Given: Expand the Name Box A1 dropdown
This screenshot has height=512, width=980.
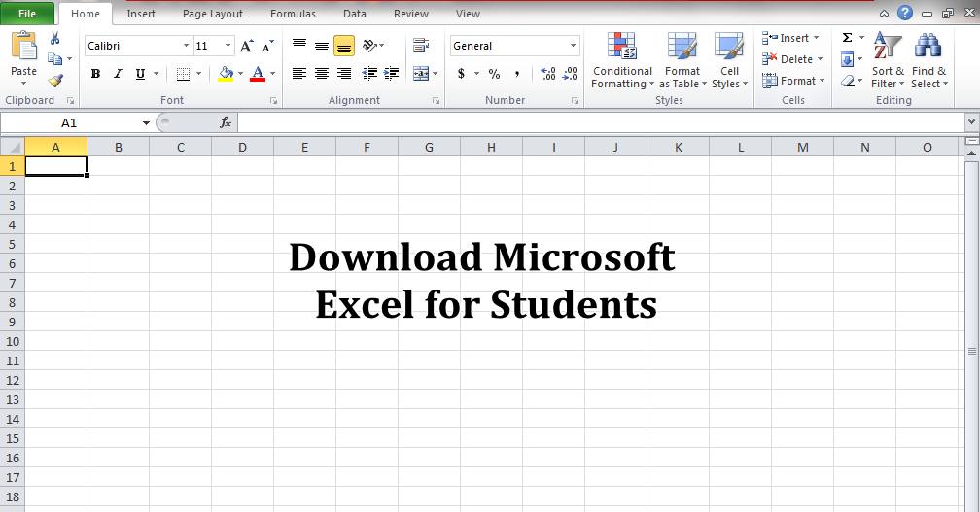Looking at the screenshot, I should [x=146, y=123].
